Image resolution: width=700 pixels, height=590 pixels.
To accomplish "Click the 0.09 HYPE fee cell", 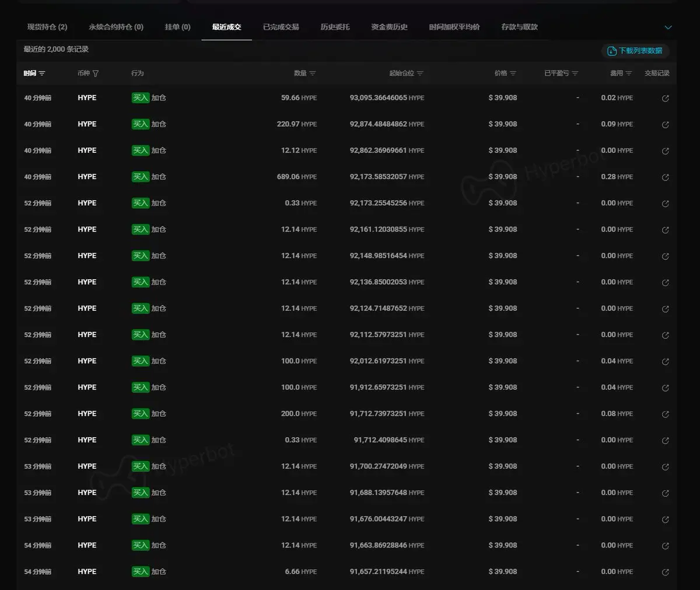I will point(617,124).
